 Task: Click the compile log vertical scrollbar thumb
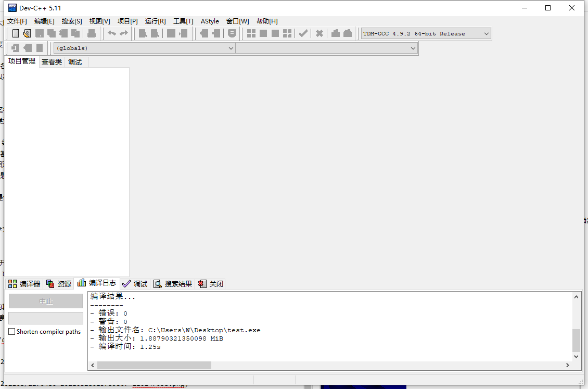pos(577,341)
